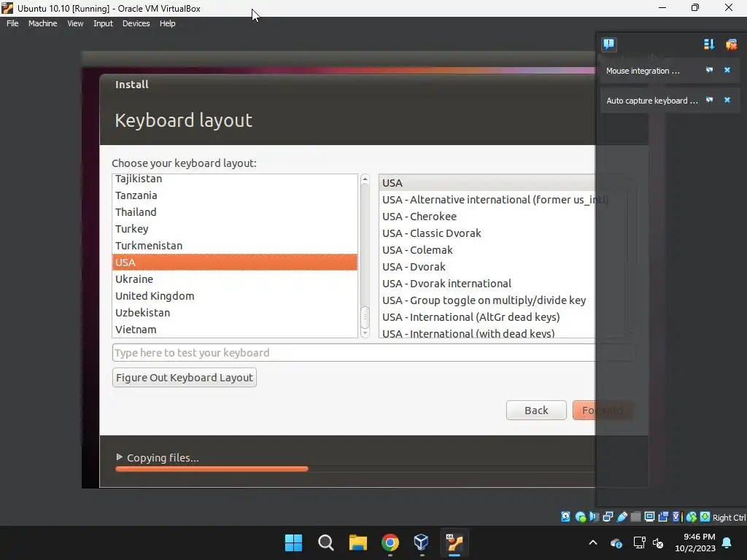Click the optical disk status icon
The width and height of the screenshot is (747, 560).
tap(580, 517)
